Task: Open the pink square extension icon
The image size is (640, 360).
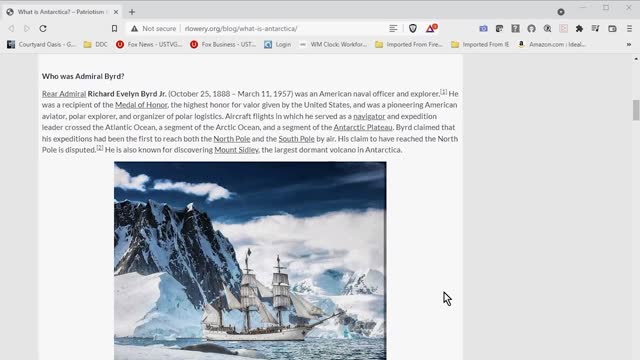Action: point(563,29)
